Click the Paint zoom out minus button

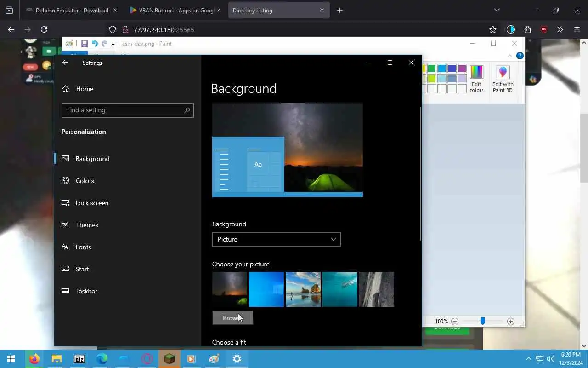(x=455, y=322)
